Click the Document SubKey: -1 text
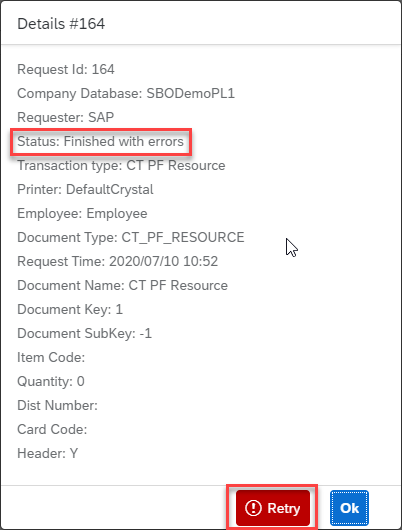 pyautogui.click(x=85, y=334)
